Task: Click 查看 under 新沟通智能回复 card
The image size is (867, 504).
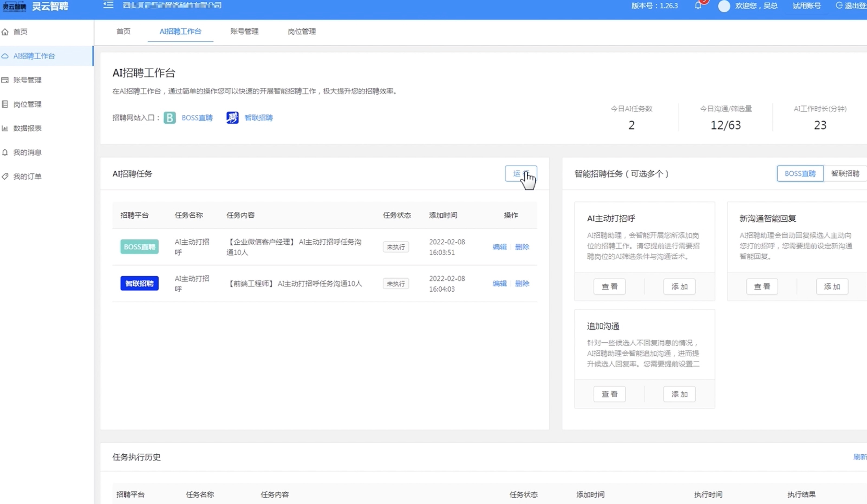Action: tap(762, 287)
